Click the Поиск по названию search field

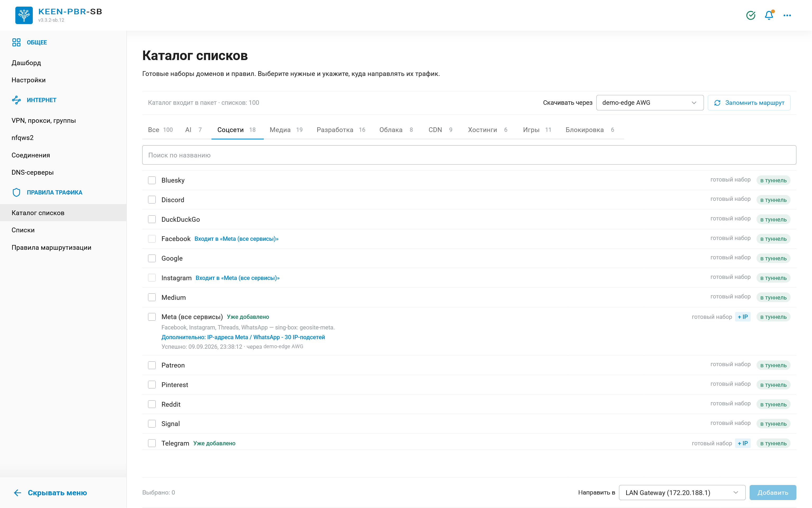pyautogui.click(x=469, y=155)
